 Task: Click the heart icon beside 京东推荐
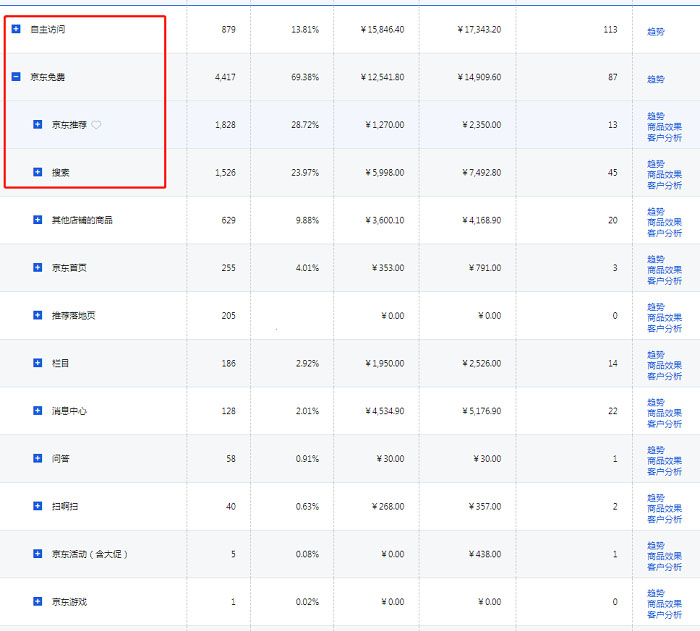pos(96,125)
